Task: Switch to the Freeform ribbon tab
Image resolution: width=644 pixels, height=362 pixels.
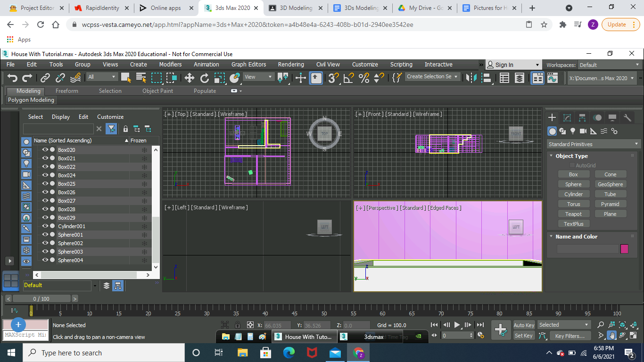Action: [67, 91]
